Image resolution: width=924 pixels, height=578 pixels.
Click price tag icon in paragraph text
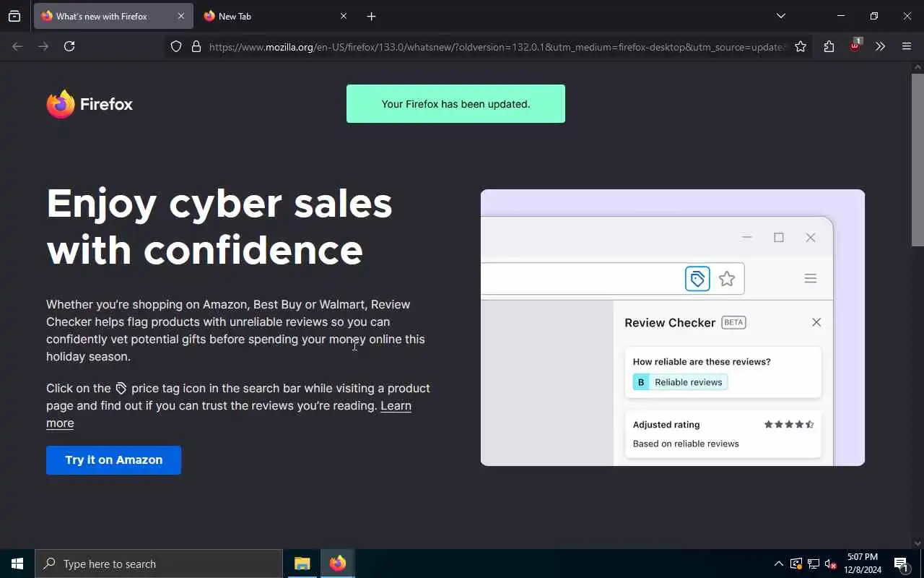(121, 389)
